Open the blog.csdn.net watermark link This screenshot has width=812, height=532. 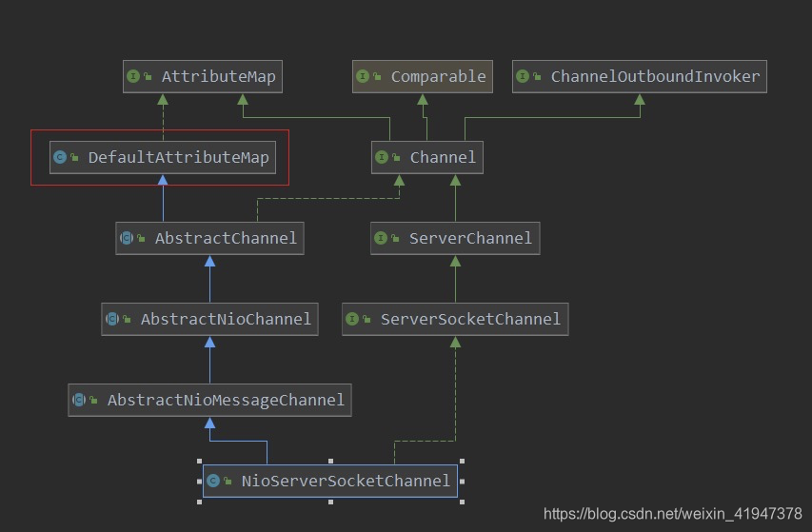click(x=673, y=514)
